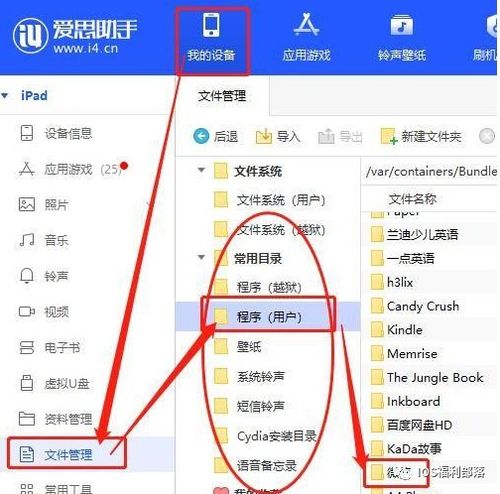
Task: Collapse the 文件系统 tree node
Action: point(201,170)
